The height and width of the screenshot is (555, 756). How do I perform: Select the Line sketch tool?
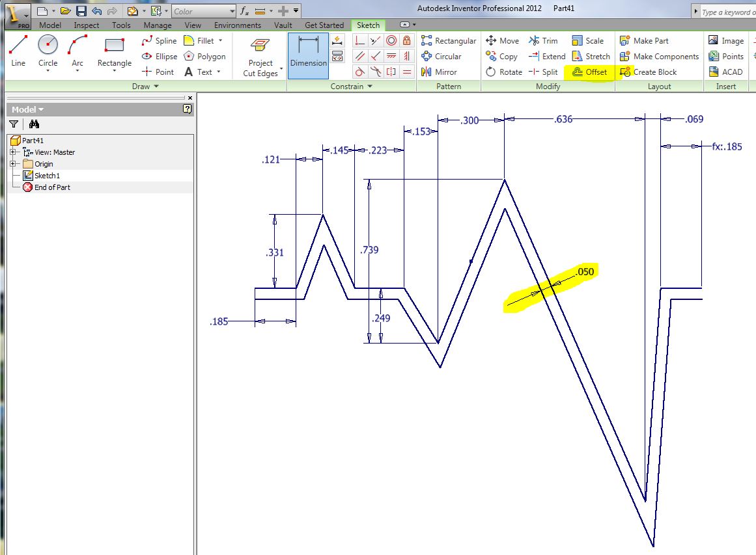point(18,51)
